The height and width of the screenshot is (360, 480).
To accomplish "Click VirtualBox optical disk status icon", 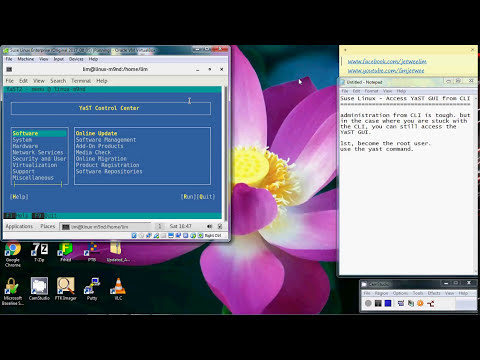I will pyautogui.click(x=141, y=236).
